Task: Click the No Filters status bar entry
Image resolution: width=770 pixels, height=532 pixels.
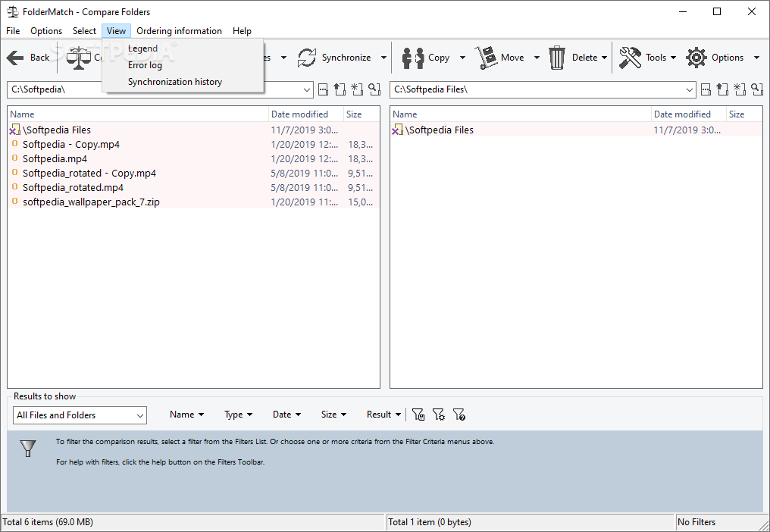Action: click(x=696, y=522)
